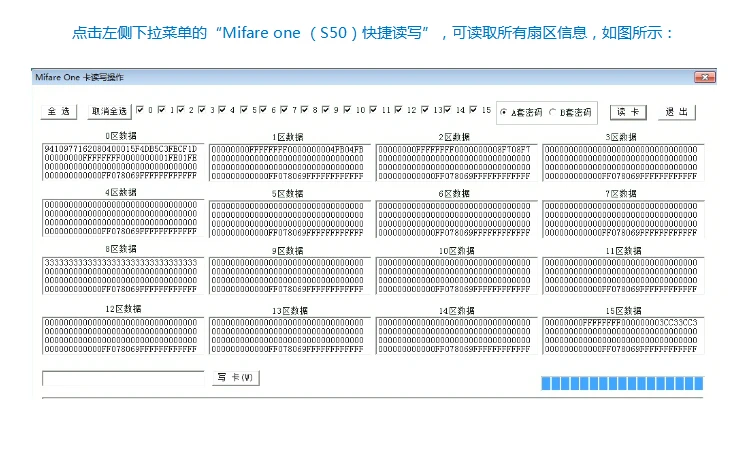Viewport: 750px width, 466px height.
Task: Click the 写卡(W) write card button
Action: tap(235, 377)
